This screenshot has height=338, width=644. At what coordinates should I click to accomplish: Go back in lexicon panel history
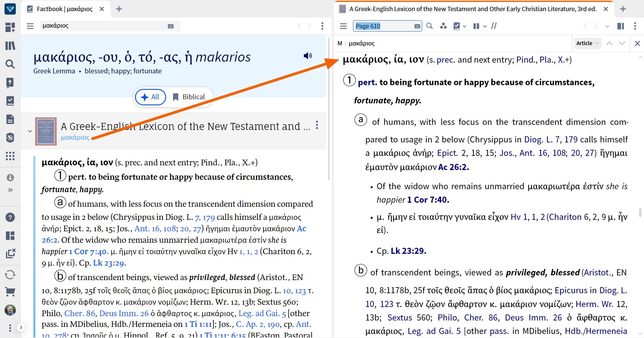click(x=585, y=26)
